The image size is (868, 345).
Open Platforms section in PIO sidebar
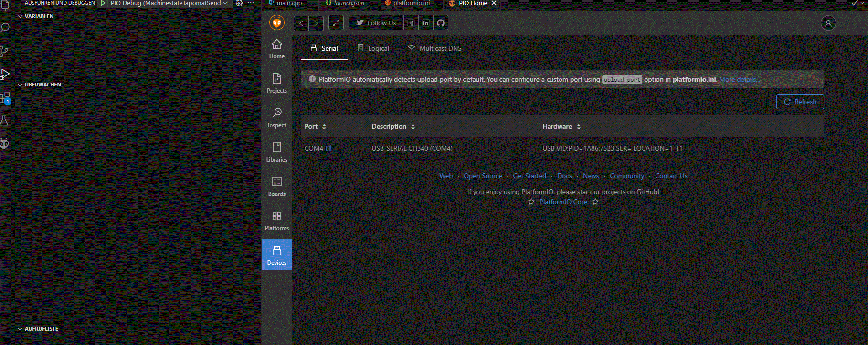click(x=277, y=221)
